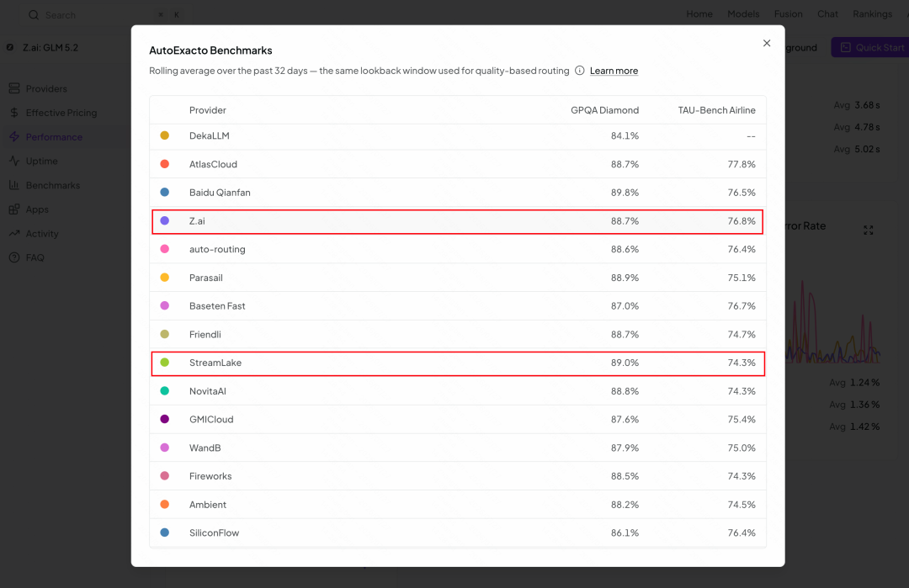Click the Z.ai: GLM 5.2 model title
The height and width of the screenshot is (588, 909).
tap(50, 47)
